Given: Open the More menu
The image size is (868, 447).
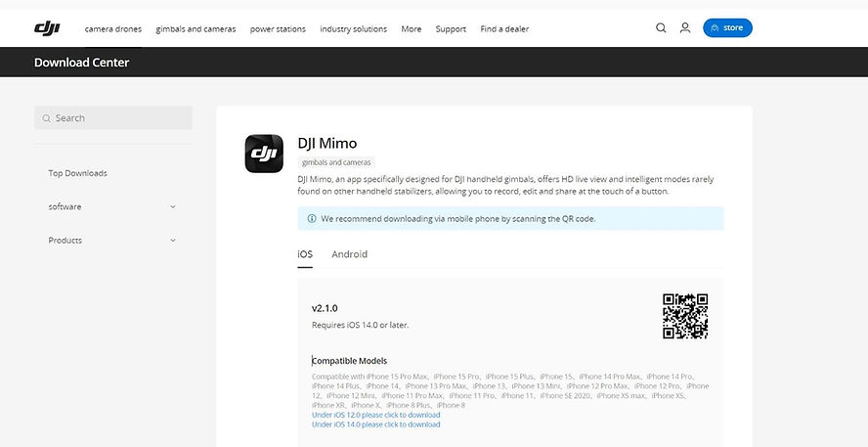Looking at the screenshot, I should point(412,28).
